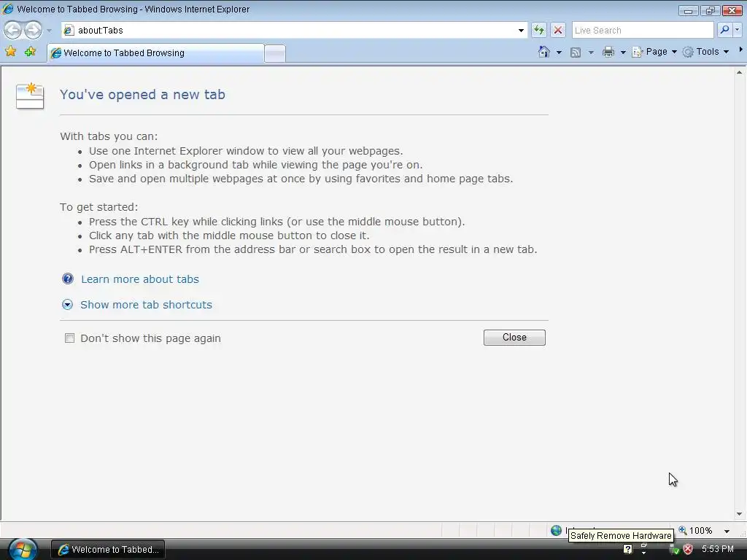This screenshot has height=560, width=747.
Task: Click the RSS Feeds icon
Action: pos(576,52)
